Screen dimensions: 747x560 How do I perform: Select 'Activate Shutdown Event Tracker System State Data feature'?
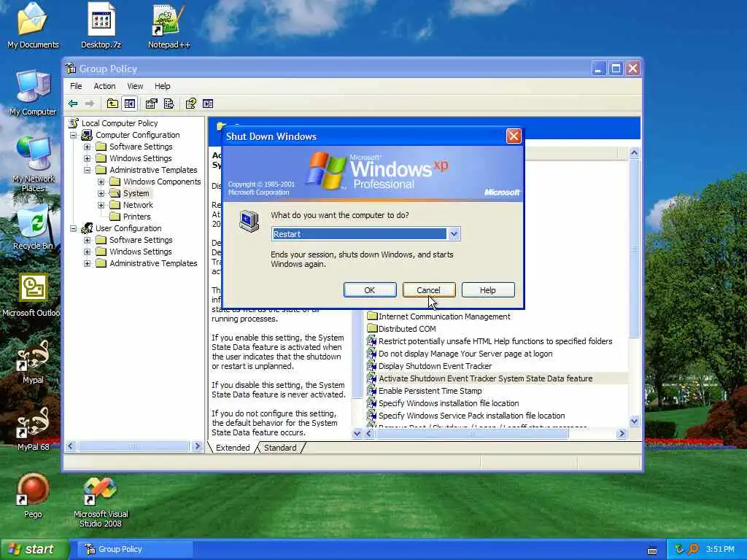[x=485, y=378]
